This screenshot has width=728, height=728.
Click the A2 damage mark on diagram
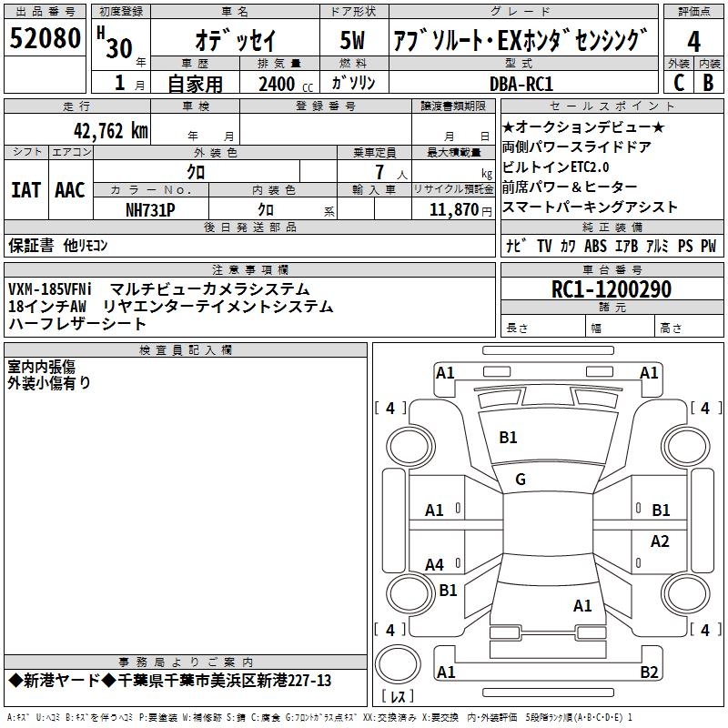click(660, 541)
